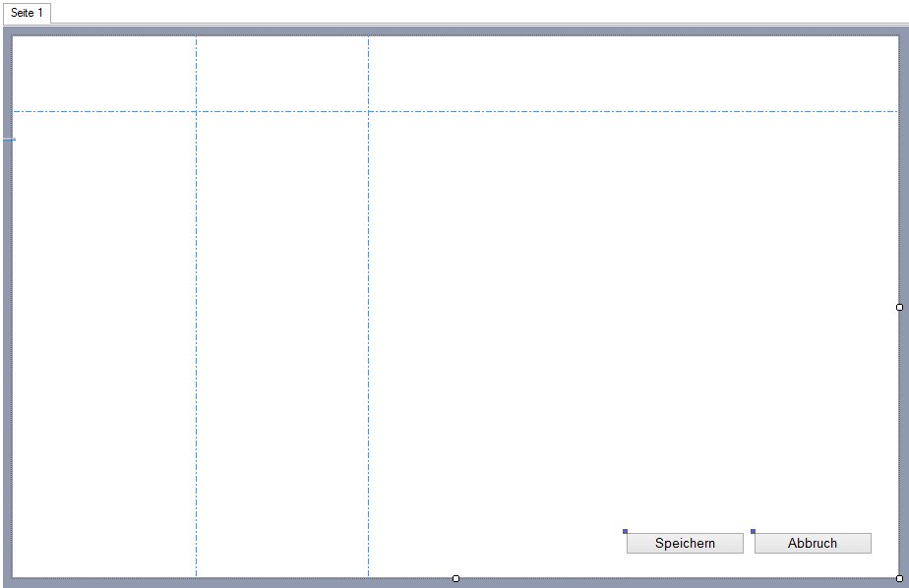Click the Abbruch button

813,544
